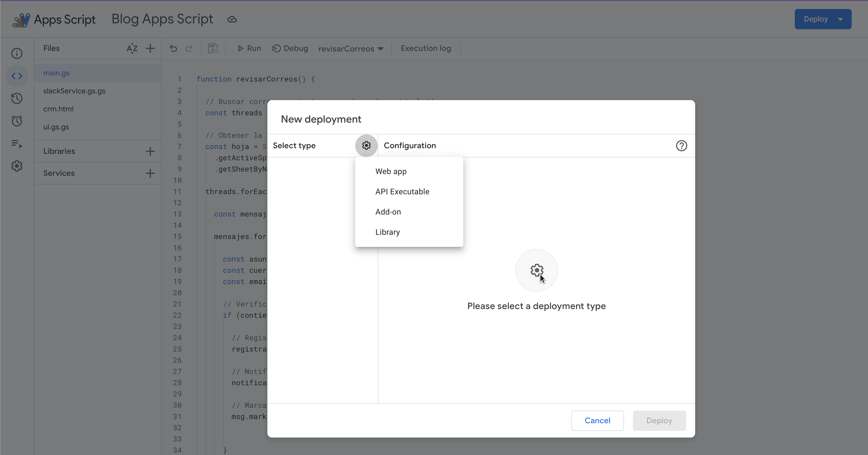Click the deployment type gear icon
This screenshot has width=868, height=455.
[x=366, y=145]
